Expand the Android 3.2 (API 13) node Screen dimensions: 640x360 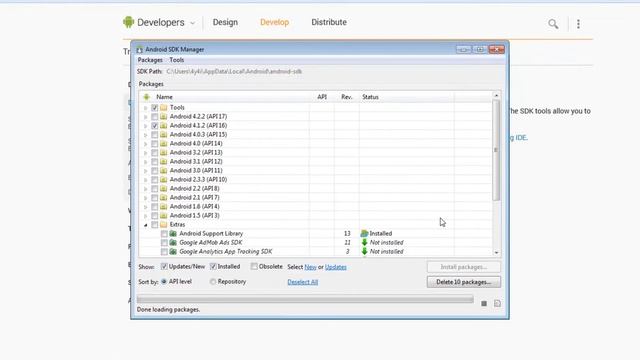coord(145,153)
